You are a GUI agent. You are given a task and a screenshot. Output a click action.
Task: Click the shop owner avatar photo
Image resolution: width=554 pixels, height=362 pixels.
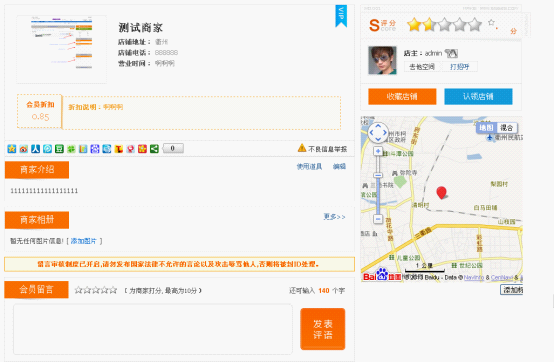382,60
